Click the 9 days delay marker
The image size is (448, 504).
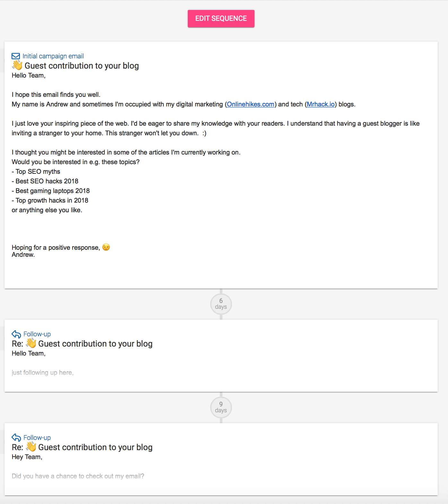tap(221, 407)
